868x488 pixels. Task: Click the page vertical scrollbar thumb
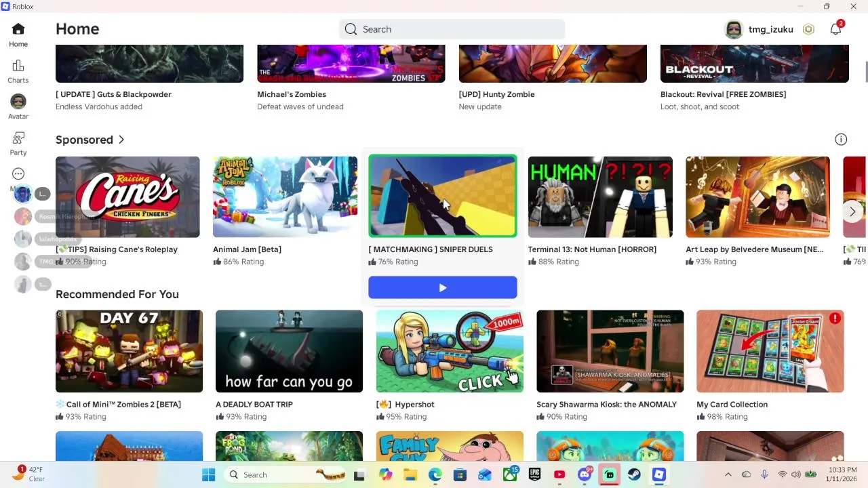tap(866, 71)
